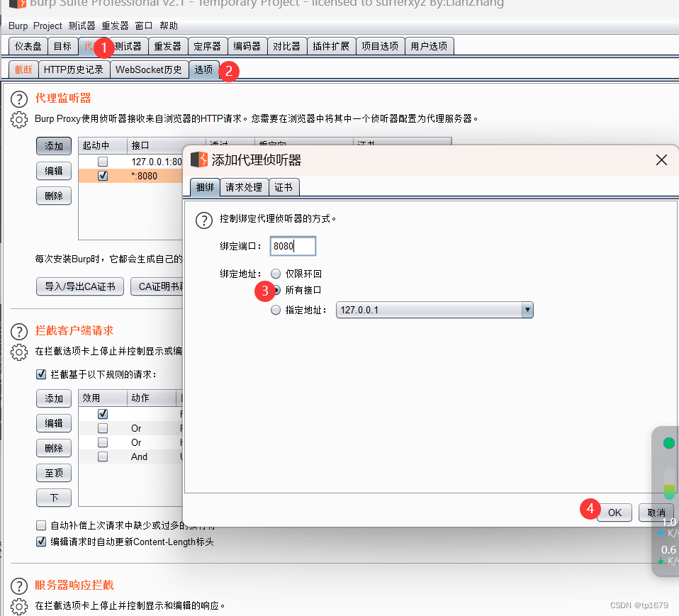Select the 127.0.0.1:80 listener row
The width and height of the screenshot is (679, 616).
(131, 162)
